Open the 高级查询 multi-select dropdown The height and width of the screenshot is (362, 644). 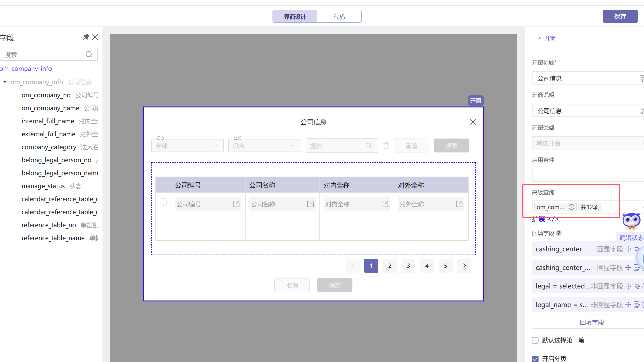pos(588,207)
